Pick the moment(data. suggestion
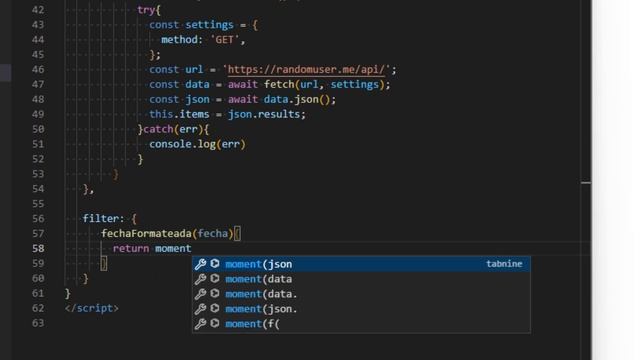This screenshot has width=640, height=360. [x=361, y=294]
